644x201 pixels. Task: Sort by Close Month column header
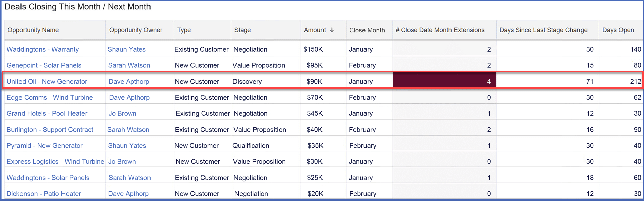click(367, 30)
